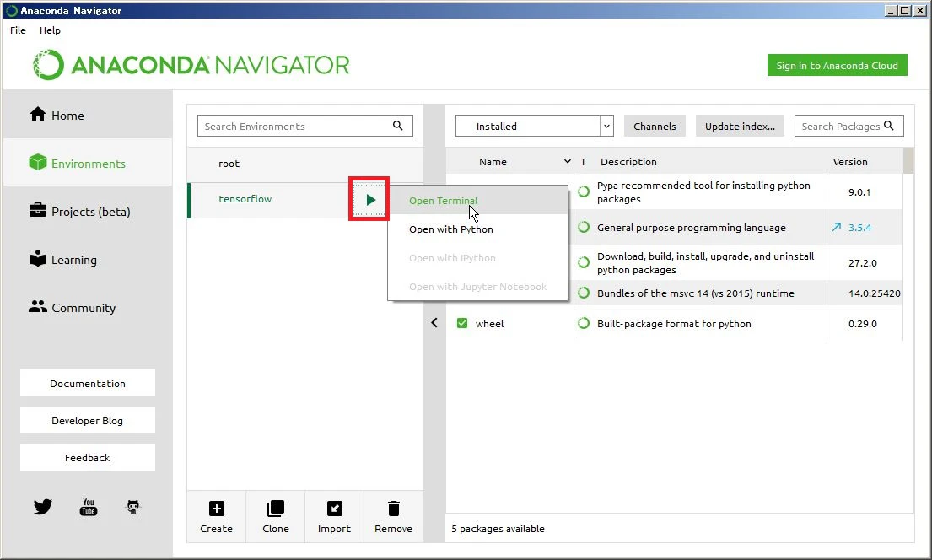Open the Channels dialog

655,126
